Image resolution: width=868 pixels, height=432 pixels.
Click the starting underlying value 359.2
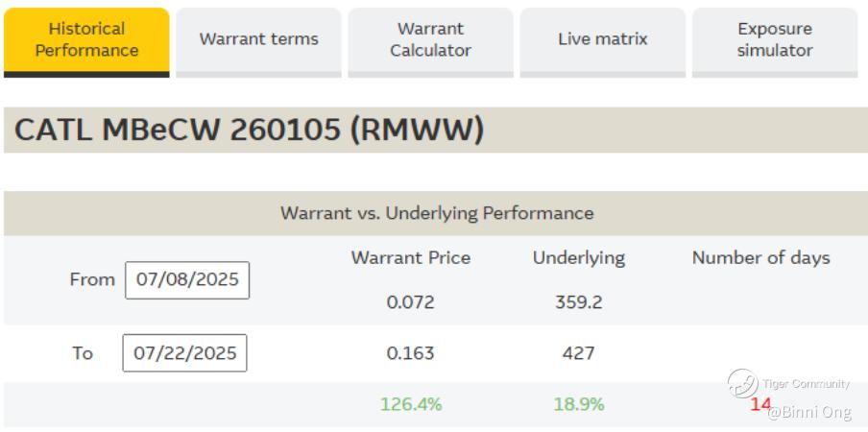tap(578, 301)
